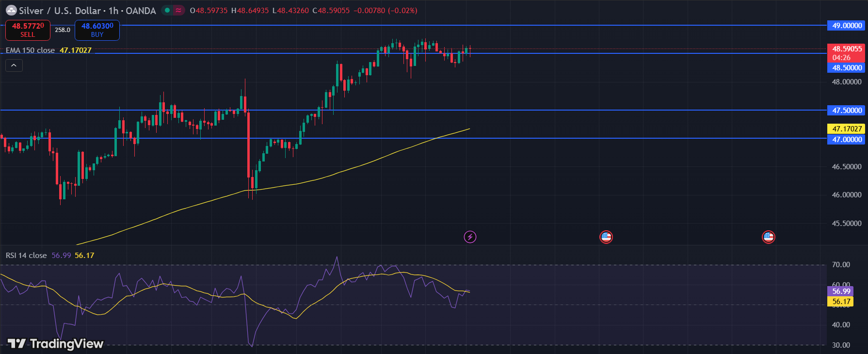The image size is (868, 354).
Task: Click the green market status dot
Action: point(167,10)
